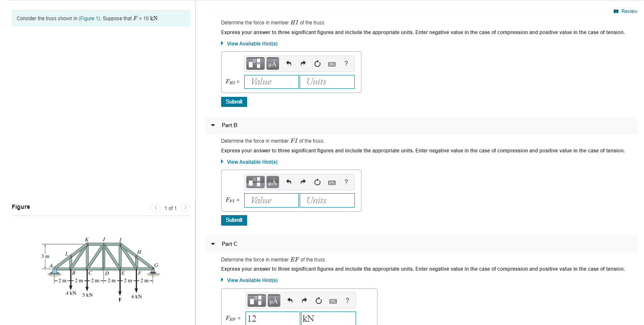Reset the FHI answer field
This screenshot has height=325, width=644.
[317, 64]
